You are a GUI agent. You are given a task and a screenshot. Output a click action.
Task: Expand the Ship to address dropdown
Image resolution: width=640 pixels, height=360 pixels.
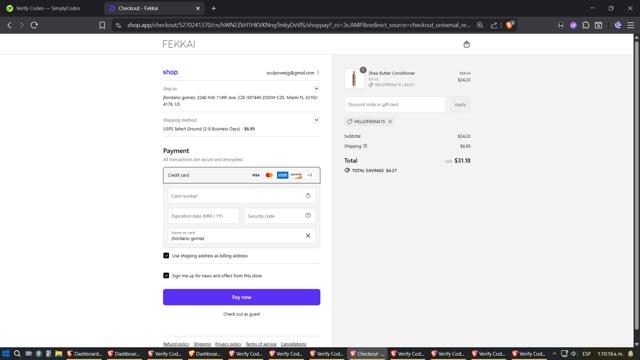316,89
